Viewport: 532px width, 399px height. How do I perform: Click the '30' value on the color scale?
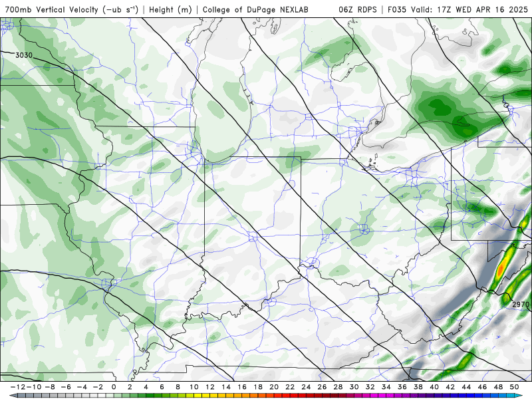point(354,387)
